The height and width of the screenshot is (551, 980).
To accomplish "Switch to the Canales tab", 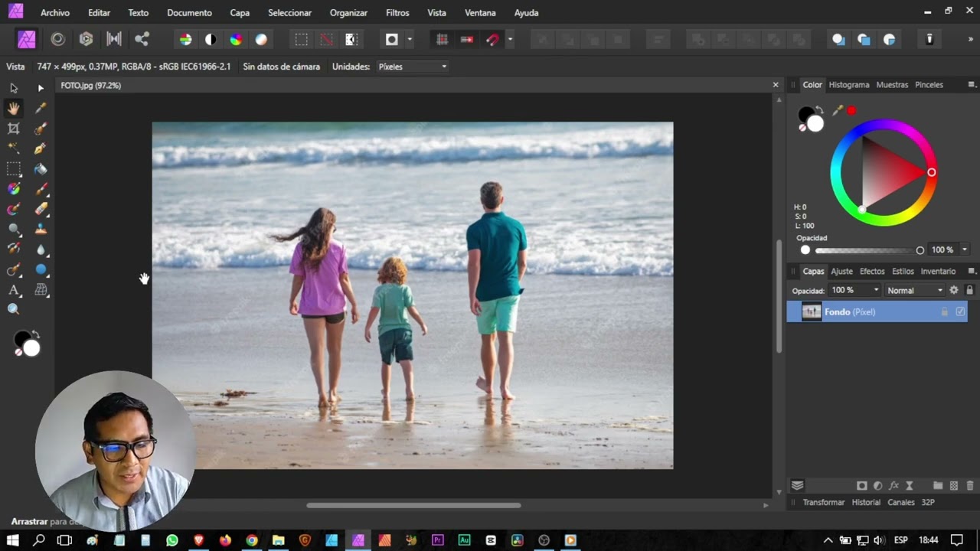I will 901,502.
